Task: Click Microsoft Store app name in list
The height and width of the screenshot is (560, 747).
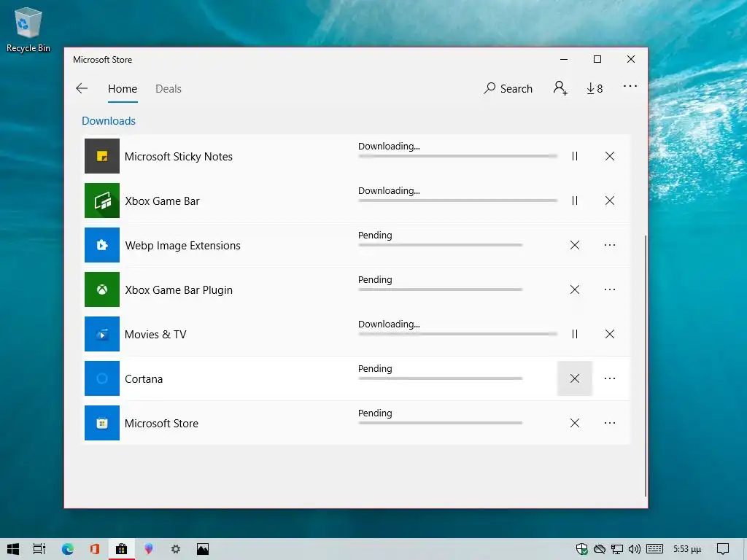Action: click(x=161, y=424)
